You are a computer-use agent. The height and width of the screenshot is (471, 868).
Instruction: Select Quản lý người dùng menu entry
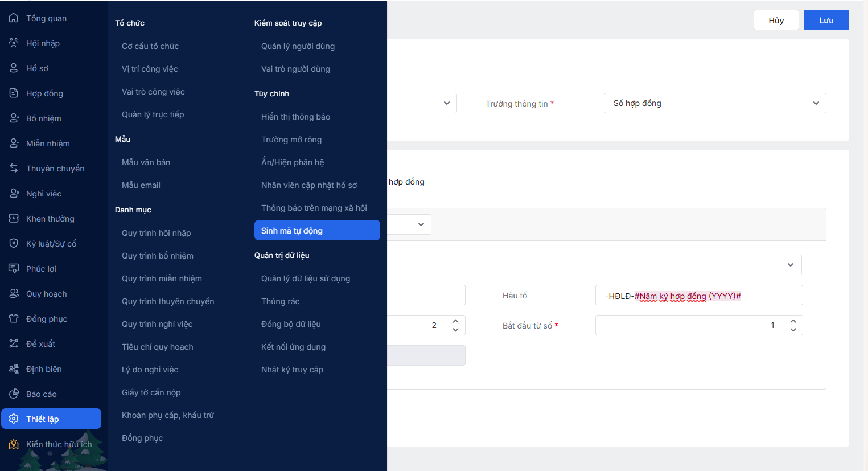[298, 46]
